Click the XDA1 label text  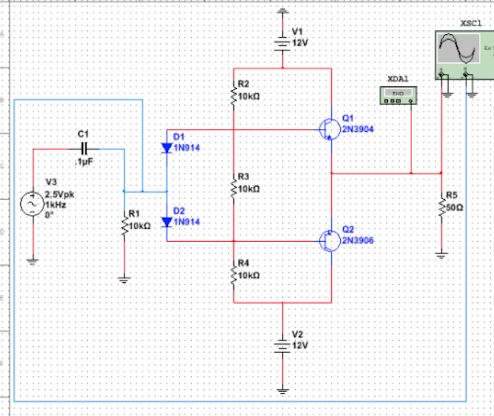(398, 79)
